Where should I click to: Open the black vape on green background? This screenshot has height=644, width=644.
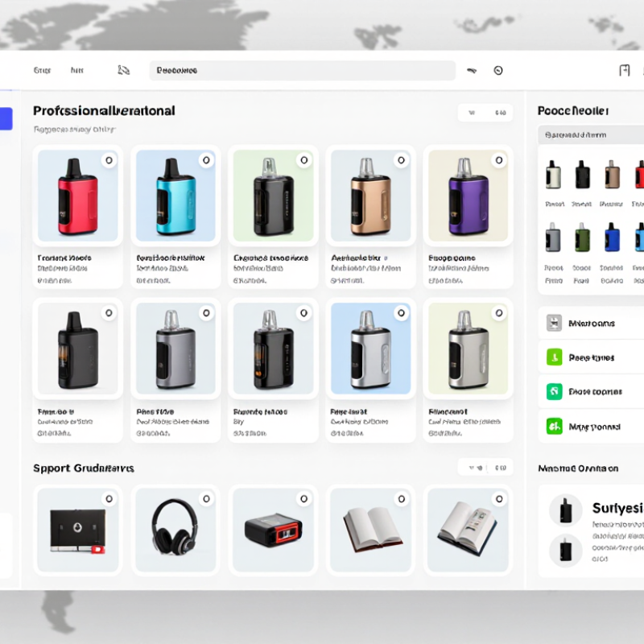point(273,196)
